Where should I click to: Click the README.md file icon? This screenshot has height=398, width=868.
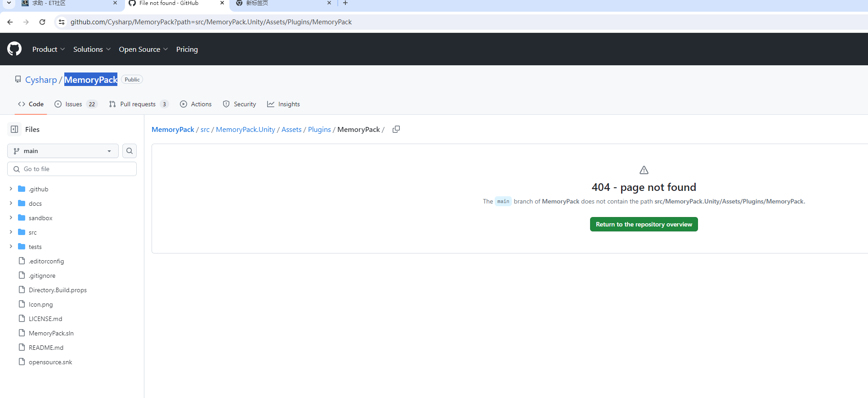coord(22,348)
